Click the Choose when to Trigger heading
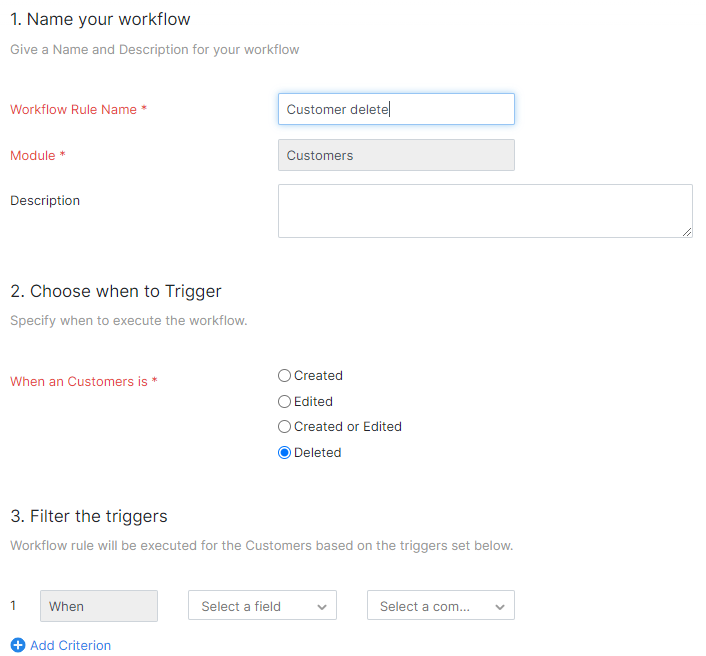Image resolution: width=706 pixels, height=656 pixels. pyautogui.click(x=115, y=291)
